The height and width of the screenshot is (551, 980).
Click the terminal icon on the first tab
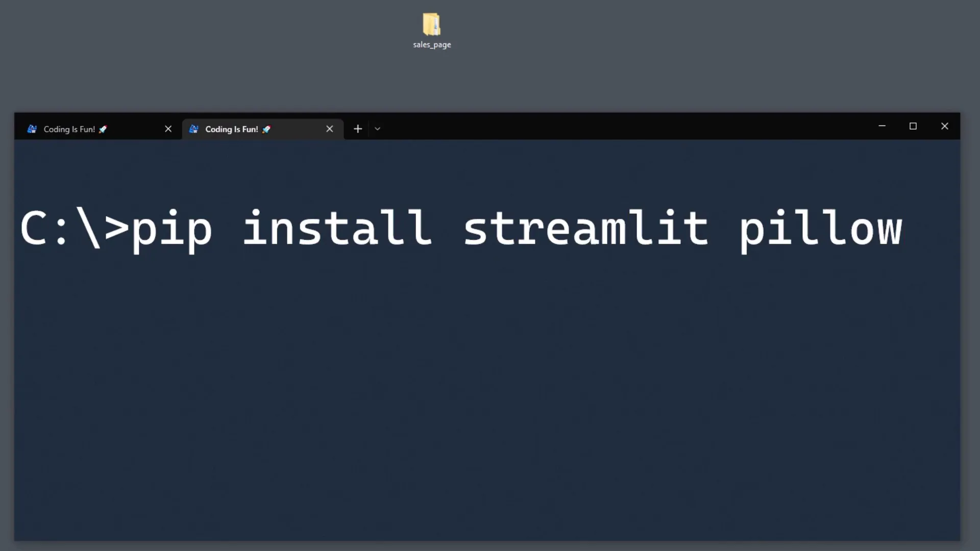click(32, 129)
